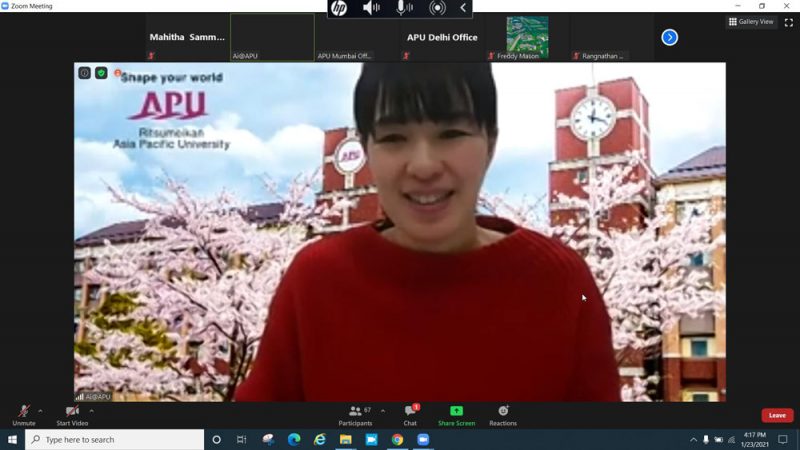Toggle microphone in the HP overlay bar
800x450 pixels.
click(x=405, y=8)
